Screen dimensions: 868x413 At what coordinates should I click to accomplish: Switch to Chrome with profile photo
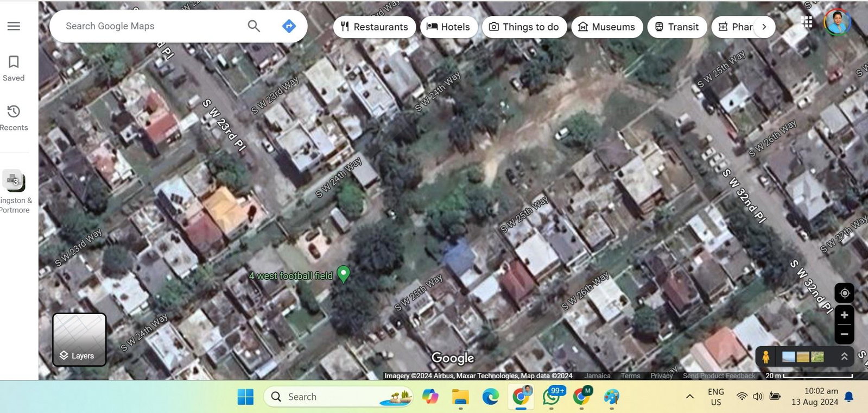click(x=521, y=397)
